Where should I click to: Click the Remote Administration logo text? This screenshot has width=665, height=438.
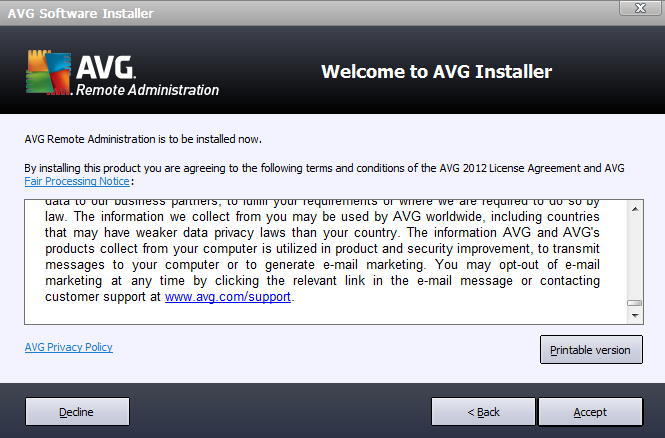tap(147, 90)
